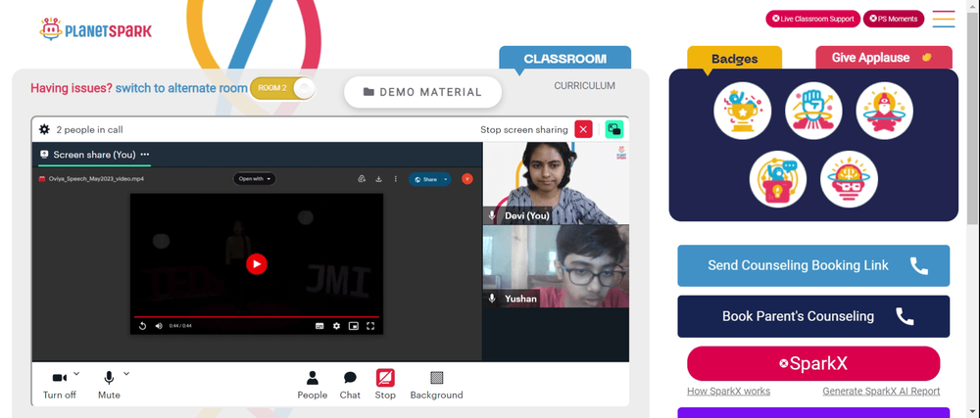The height and width of the screenshot is (418, 980).
Task: Open Background effects
Action: click(x=436, y=385)
